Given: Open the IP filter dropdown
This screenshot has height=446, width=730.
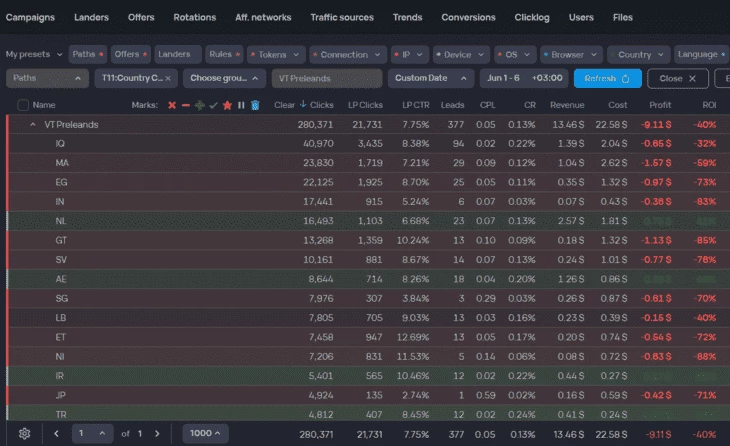Looking at the screenshot, I should click(x=409, y=54).
